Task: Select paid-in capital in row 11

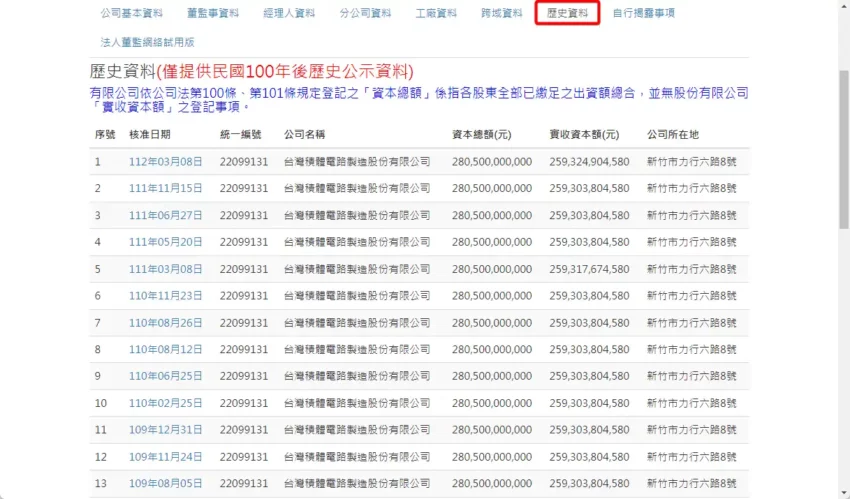Action: (x=589, y=429)
